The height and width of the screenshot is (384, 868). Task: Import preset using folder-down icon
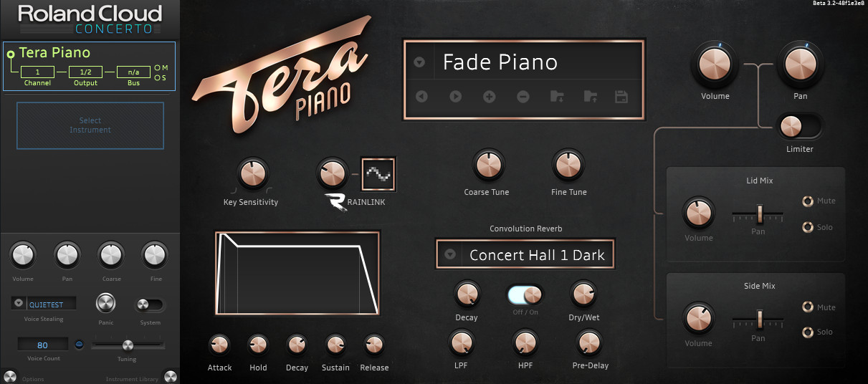[557, 96]
